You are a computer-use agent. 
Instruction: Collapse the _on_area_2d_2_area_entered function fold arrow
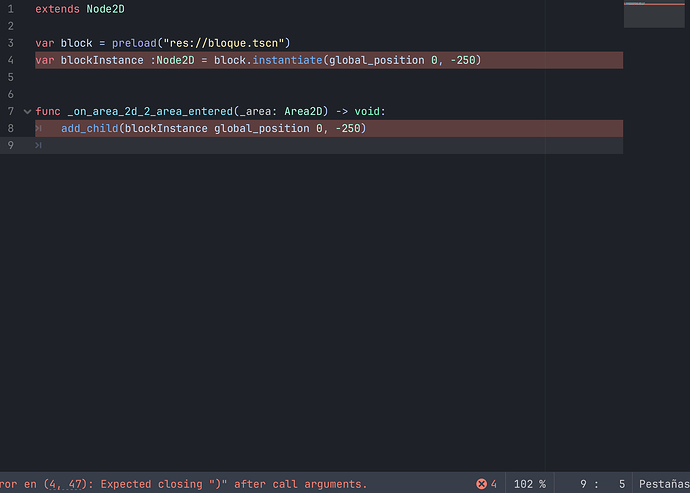tap(27, 111)
